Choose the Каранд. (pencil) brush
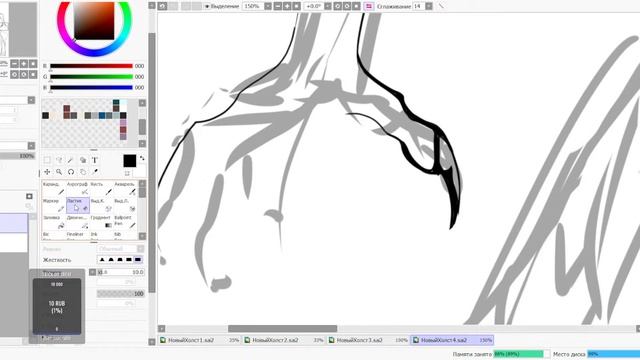Image resolution: width=640 pixels, height=360 pixels. (x=54, y=189)
